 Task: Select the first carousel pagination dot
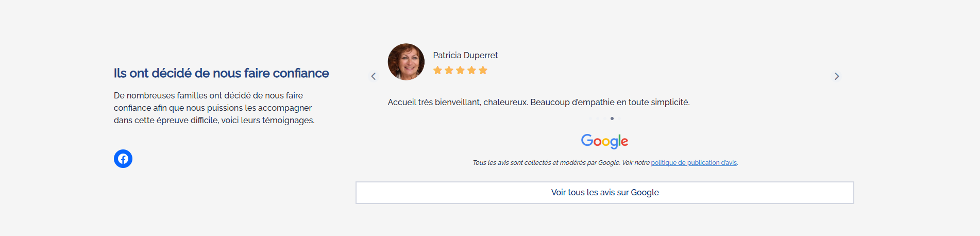tap(590, 119)
